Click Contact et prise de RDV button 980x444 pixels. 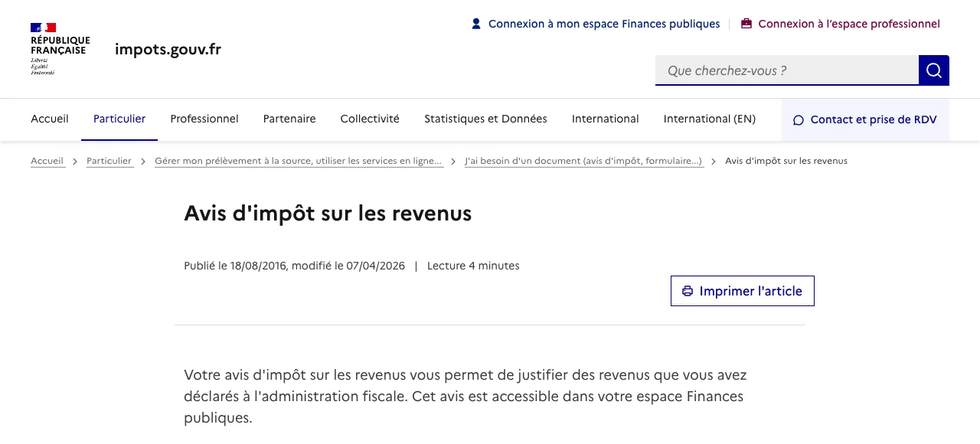865,119
